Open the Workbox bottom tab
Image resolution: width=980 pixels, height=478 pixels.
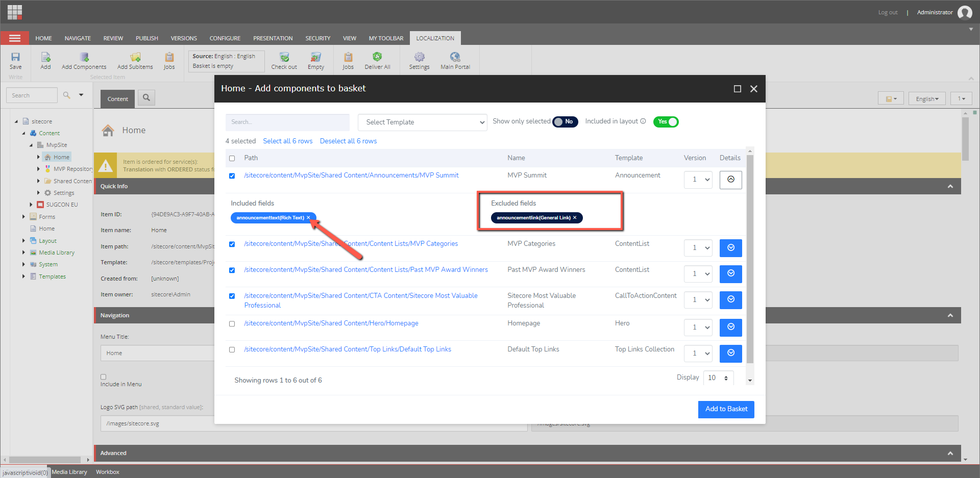pyautogui.click(x=108, y=472)
